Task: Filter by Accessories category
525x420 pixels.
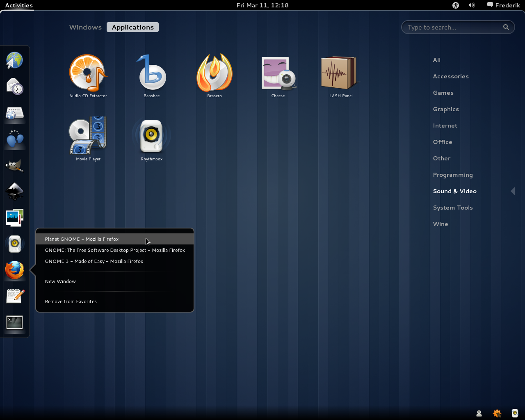Action: [451, 76]
